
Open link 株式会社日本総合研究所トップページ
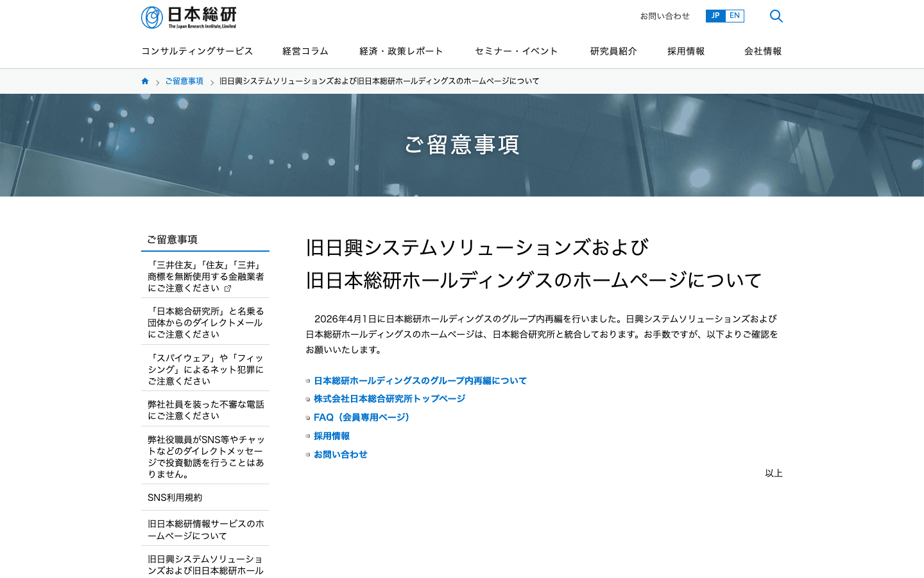click(x=389, y=399)
